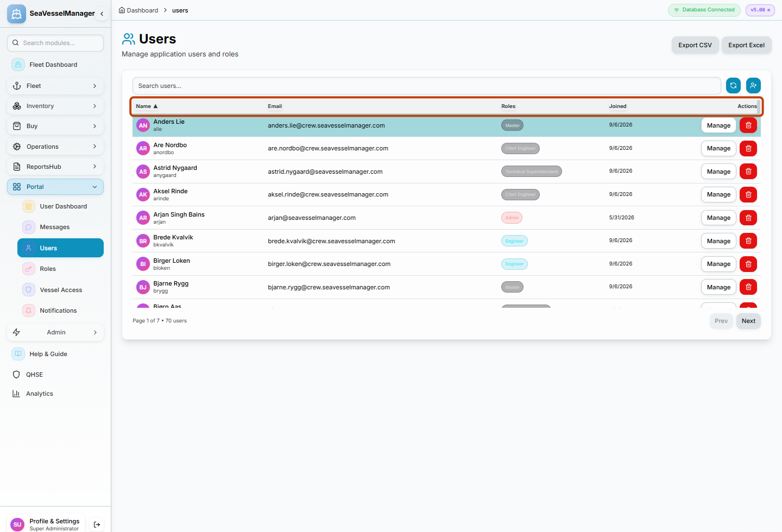
Task: Manage user Astrid Nygaard
Action: [x=718, y=172]
